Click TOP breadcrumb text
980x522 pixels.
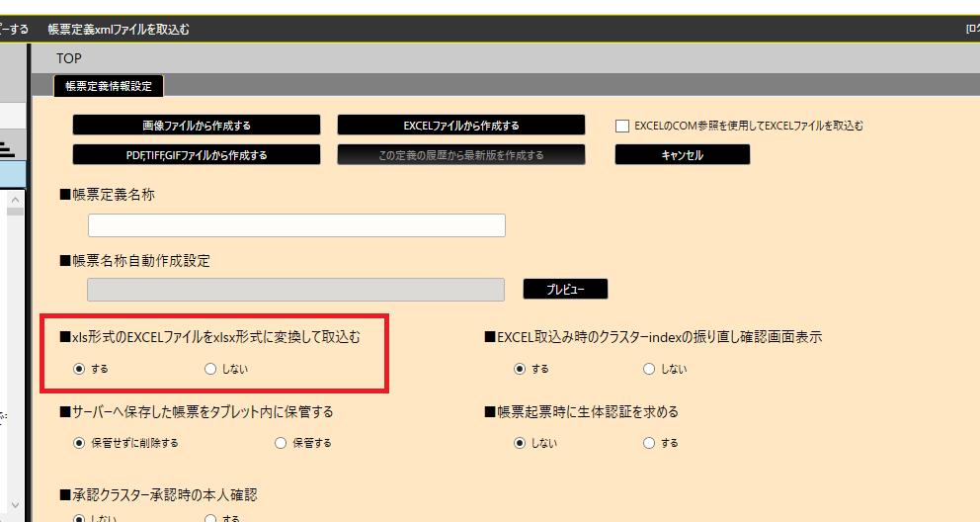pyautogui.click(x=69, y=58)
